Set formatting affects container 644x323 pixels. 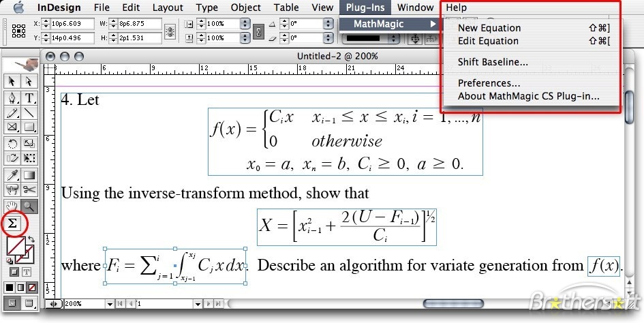(14, 272)
